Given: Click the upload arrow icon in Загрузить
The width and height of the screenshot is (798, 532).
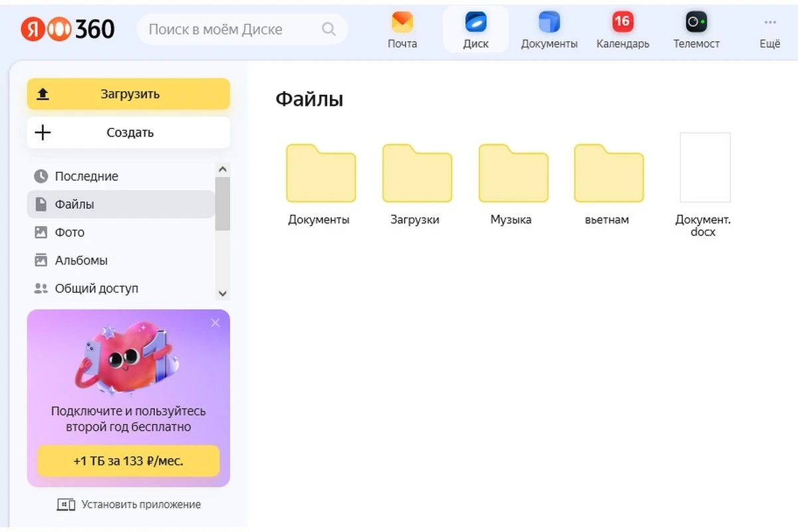Looking at the screenshot, I should (43, 94).
